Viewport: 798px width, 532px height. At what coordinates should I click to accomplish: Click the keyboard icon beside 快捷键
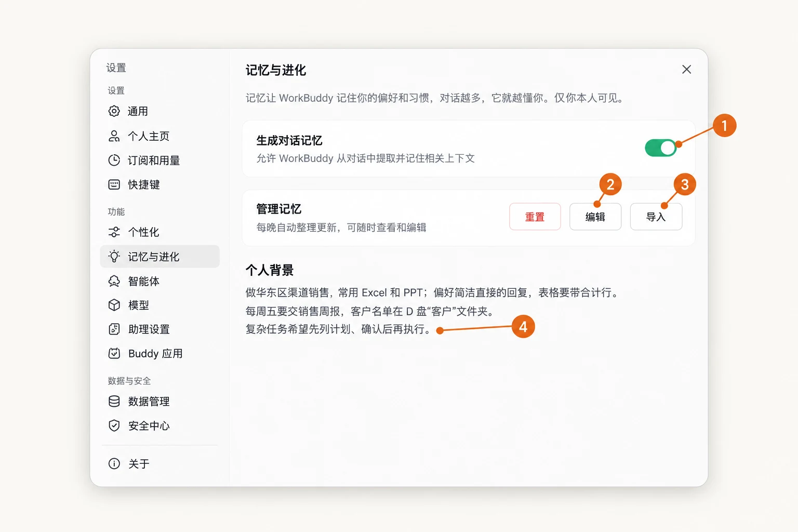[114, 184]
